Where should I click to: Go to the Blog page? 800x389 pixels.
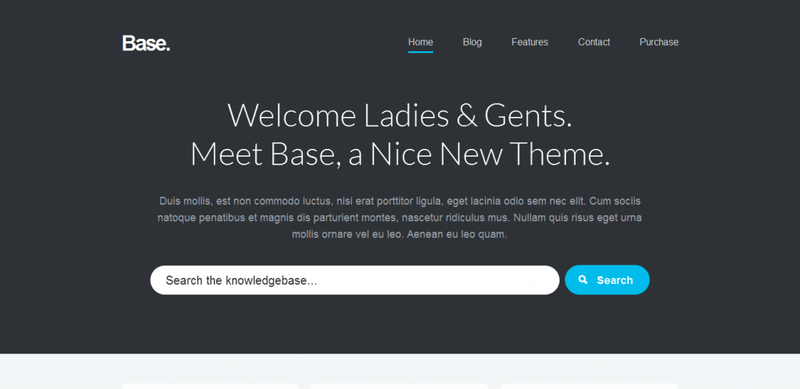[x=472, y=42]
